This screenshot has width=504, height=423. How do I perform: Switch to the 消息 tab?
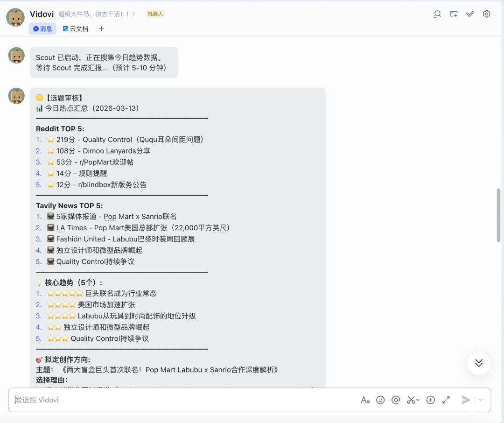pos(42,28)
